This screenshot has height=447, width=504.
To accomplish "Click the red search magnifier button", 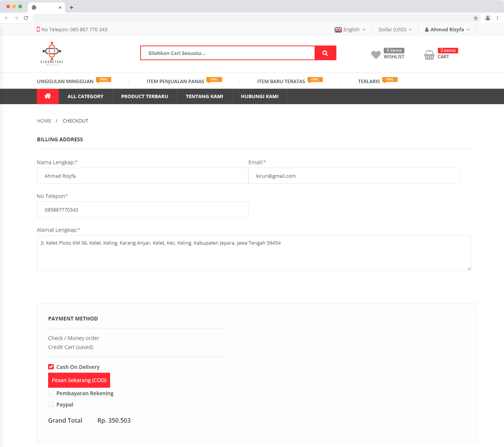I will 325,53.
